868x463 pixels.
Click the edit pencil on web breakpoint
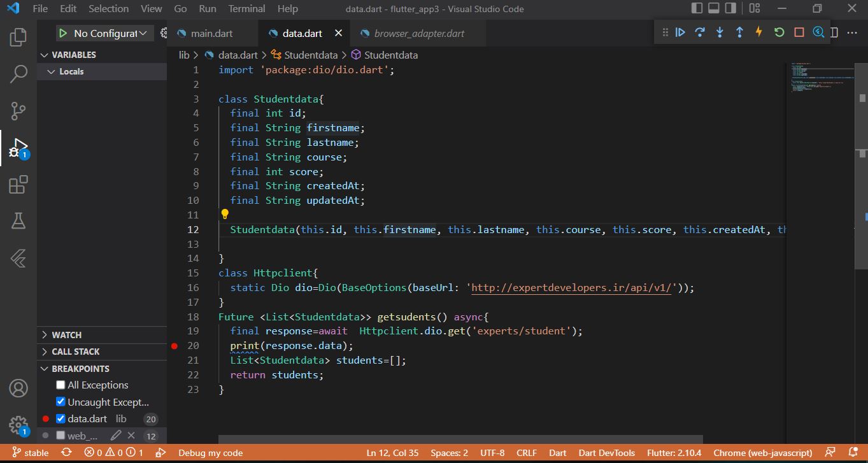(115, 436)
